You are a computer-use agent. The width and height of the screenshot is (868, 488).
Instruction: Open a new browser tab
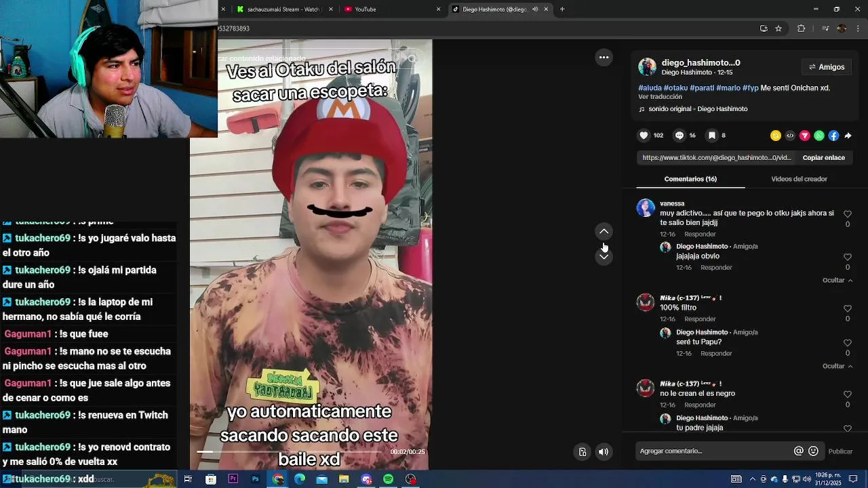point(562,9)
